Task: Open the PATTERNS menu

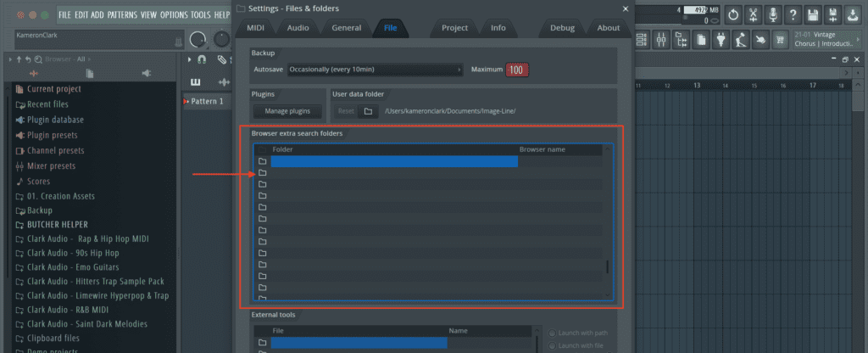Action: pos(123,15)
